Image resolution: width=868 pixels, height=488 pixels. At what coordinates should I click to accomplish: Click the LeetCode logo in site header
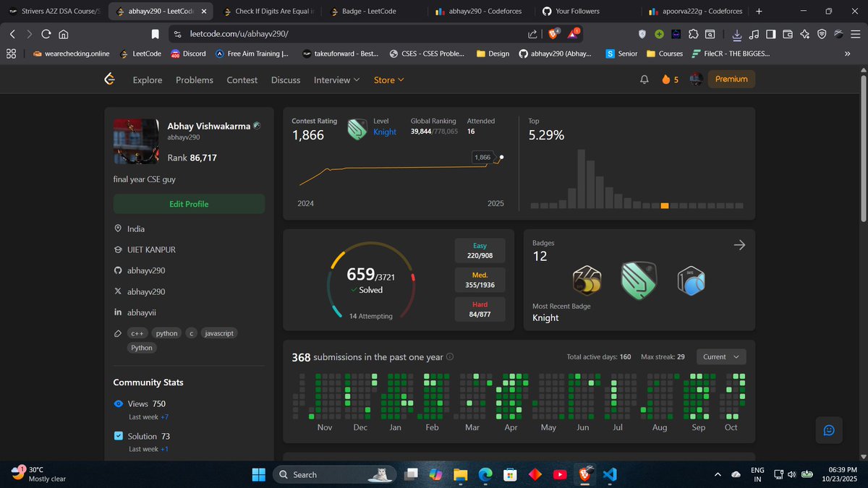pos(110,80)
